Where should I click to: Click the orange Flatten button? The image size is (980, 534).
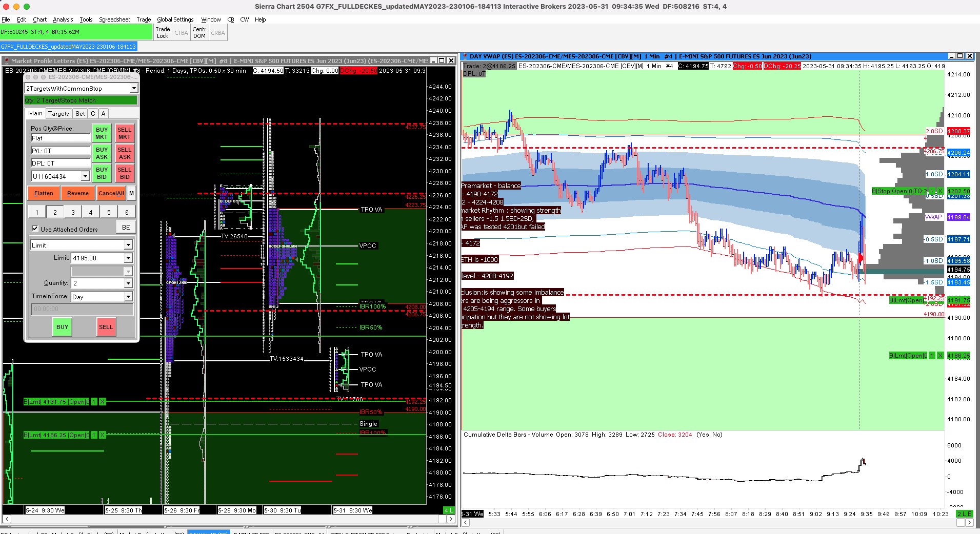point(44,193)
